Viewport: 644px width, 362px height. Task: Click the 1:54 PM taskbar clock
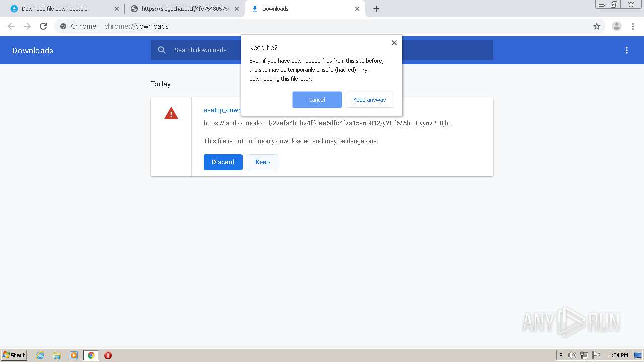(618, 355)
